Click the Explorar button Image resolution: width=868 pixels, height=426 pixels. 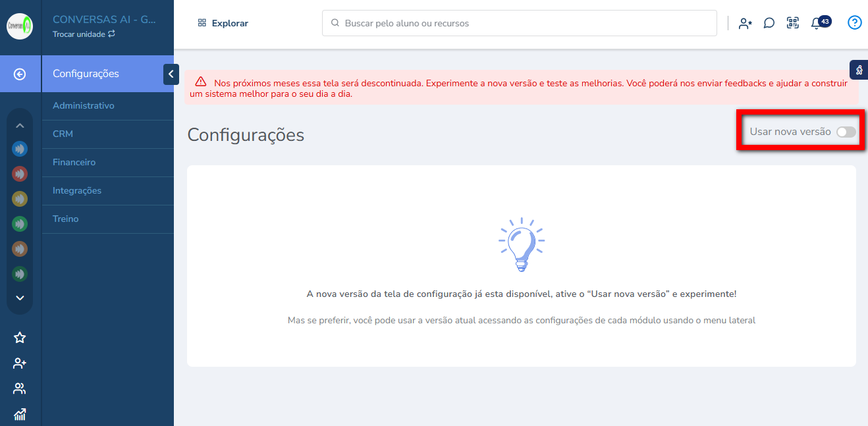223,23
